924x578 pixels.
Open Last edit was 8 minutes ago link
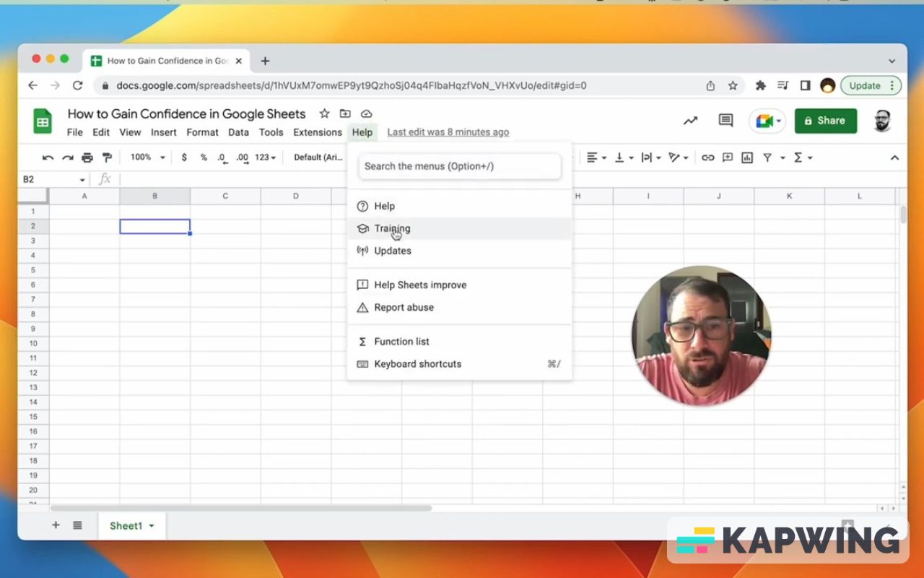[448, 132]
